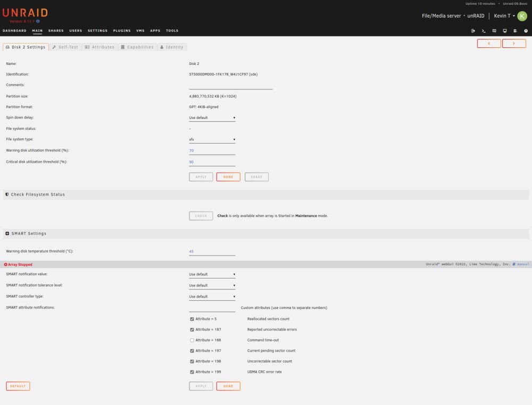The height and width of the screenshot is (405, 532).
Task: Open Users menu
Action: click(x=76, y=31)
